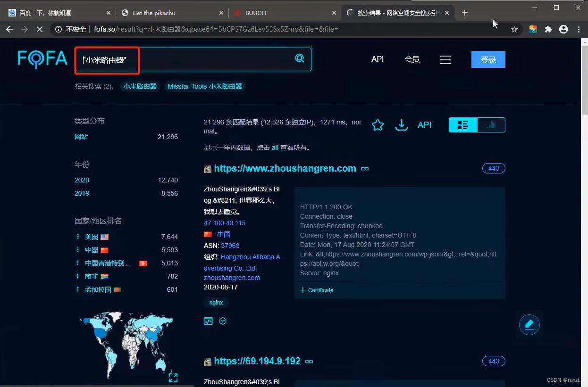Filter by 网站 type
The width and height of the screenshot is (588, 387).
coord(81,137)
